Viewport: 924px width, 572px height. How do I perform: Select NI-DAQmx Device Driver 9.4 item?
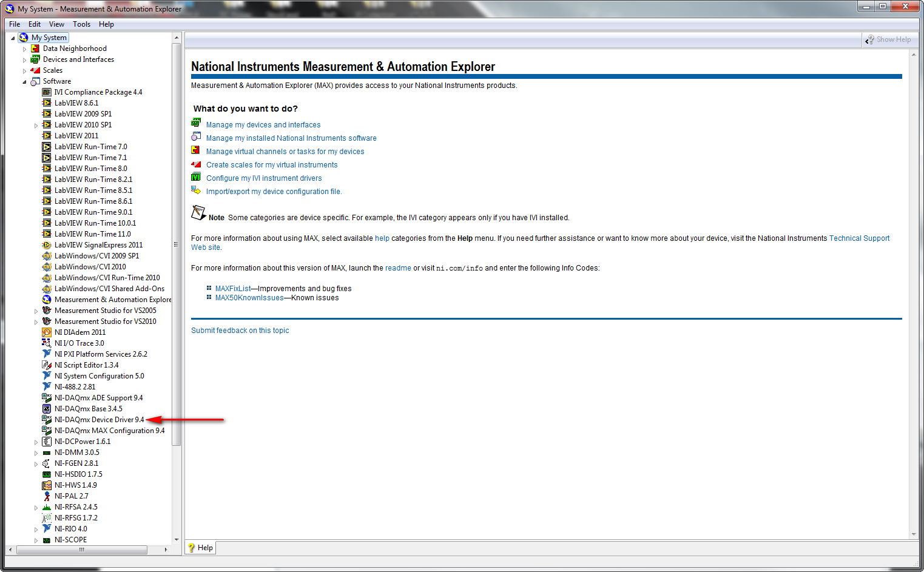(x=99, y=420)
